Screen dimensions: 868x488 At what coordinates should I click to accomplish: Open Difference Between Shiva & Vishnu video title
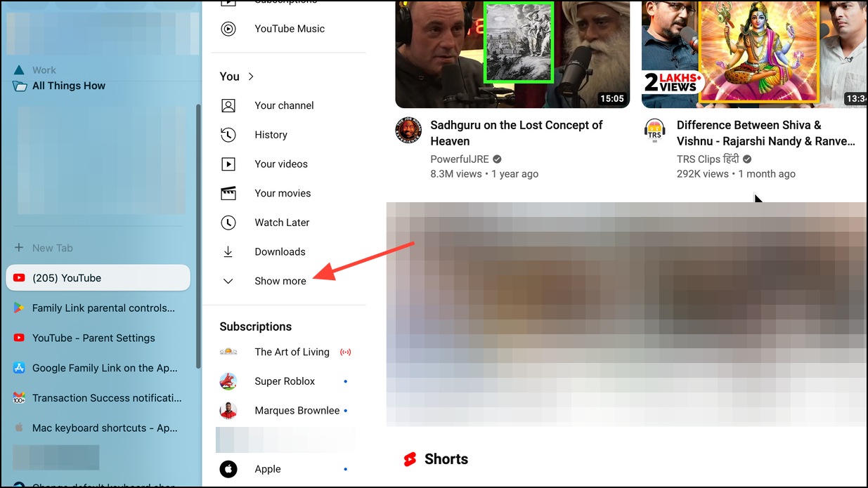(766, 133)
